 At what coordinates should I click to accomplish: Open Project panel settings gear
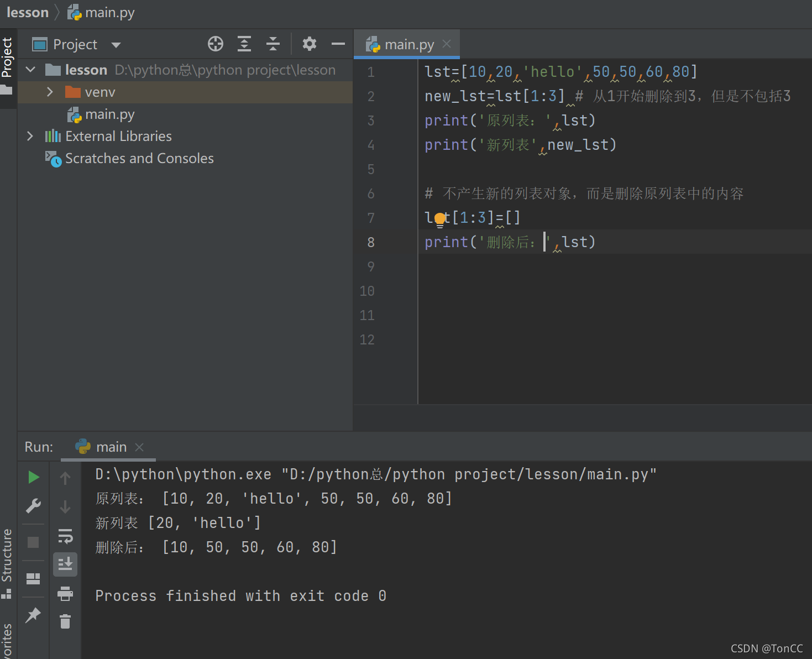(310, 44)
